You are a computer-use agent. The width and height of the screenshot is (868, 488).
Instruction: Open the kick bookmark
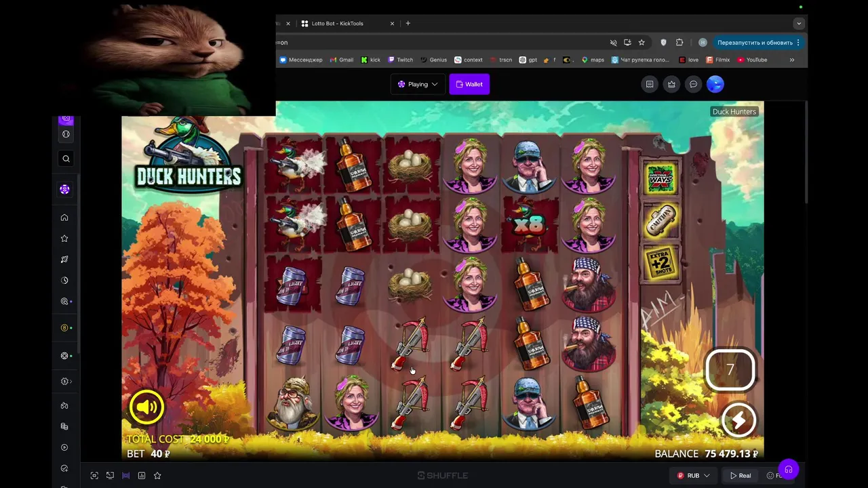[370, 60]
